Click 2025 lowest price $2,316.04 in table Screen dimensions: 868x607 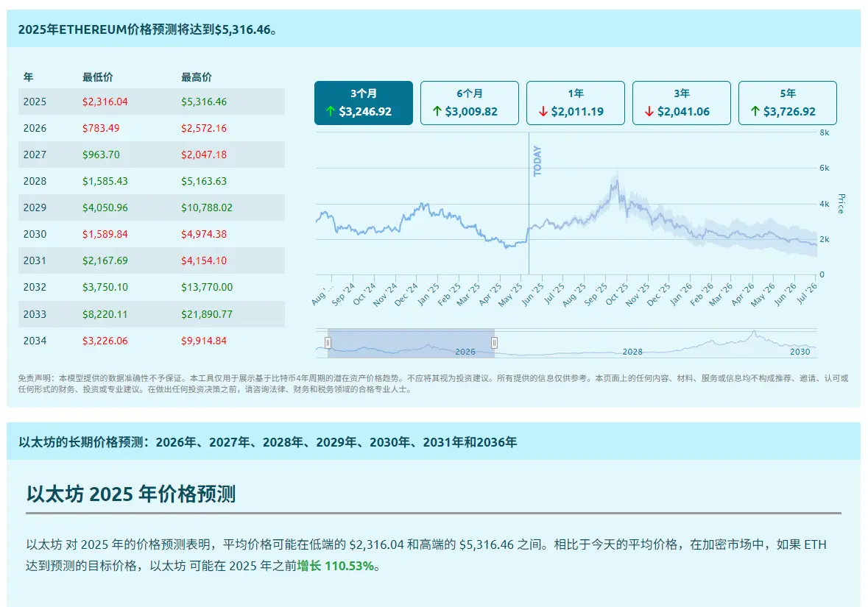tap(105, 102)
